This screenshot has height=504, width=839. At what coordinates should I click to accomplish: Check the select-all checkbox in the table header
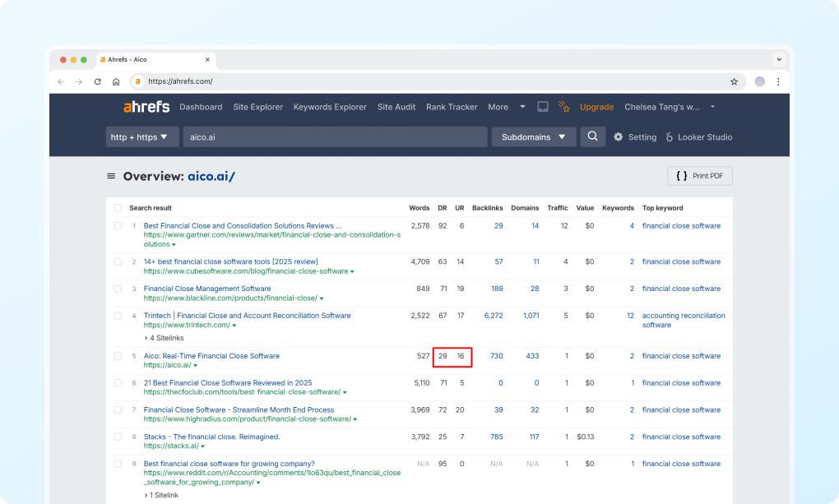(118, 208)
